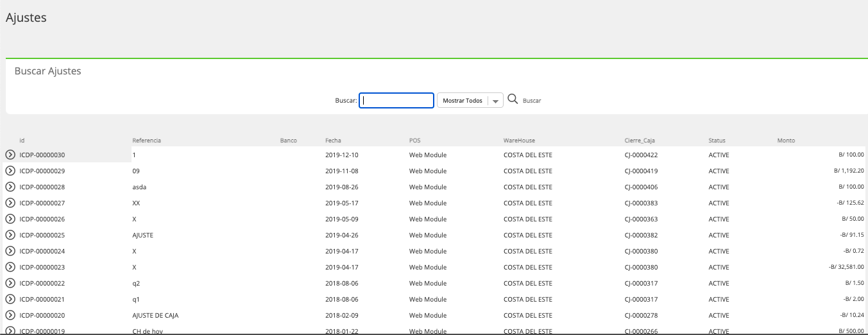Click COSTA DEL ESTE in ICDP-00000029 row

(x=528, y=171)
